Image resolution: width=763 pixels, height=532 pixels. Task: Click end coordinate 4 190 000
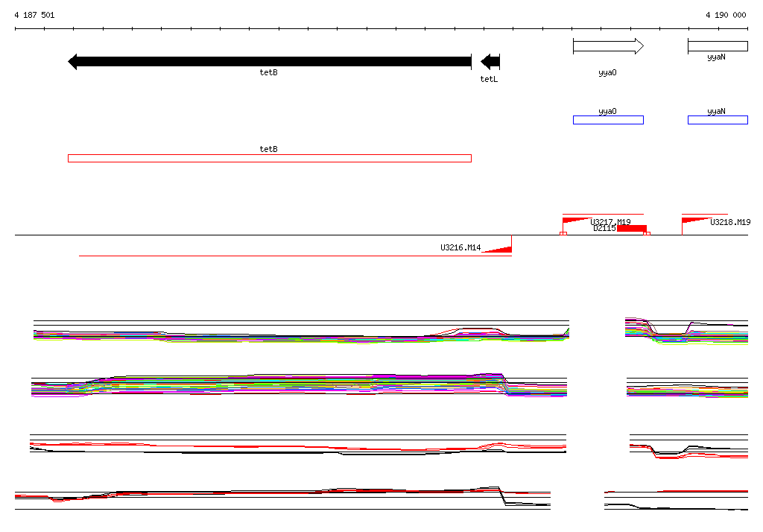pyautogui.click(x=726, y=15)
